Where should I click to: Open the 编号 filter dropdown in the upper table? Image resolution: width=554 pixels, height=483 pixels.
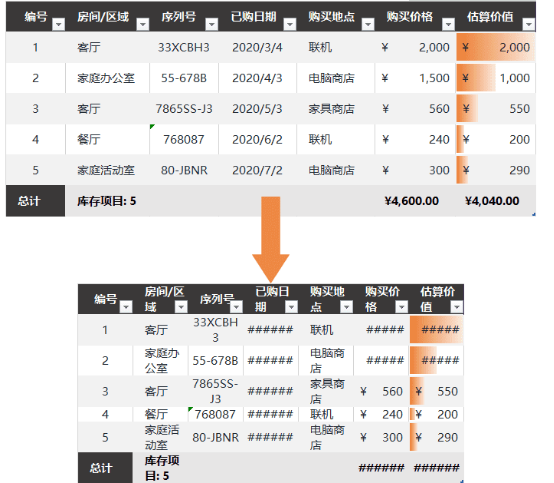coord(58,24)
